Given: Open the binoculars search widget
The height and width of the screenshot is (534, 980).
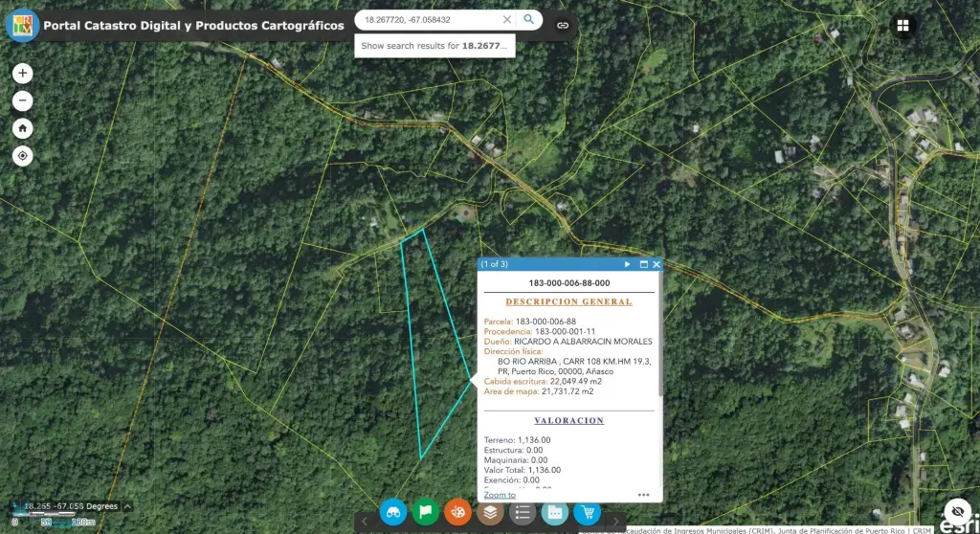Looking at the screenshot, I should 393,512.
